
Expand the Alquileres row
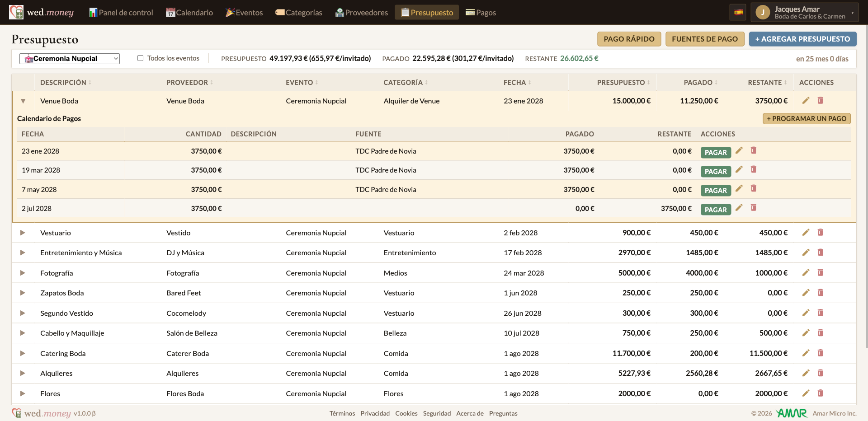23,373
